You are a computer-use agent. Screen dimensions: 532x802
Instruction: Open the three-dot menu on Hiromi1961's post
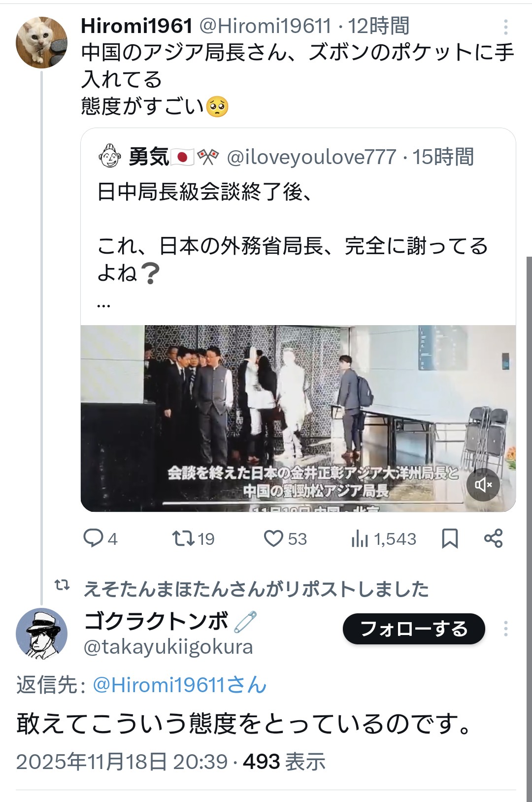point(506,27)
